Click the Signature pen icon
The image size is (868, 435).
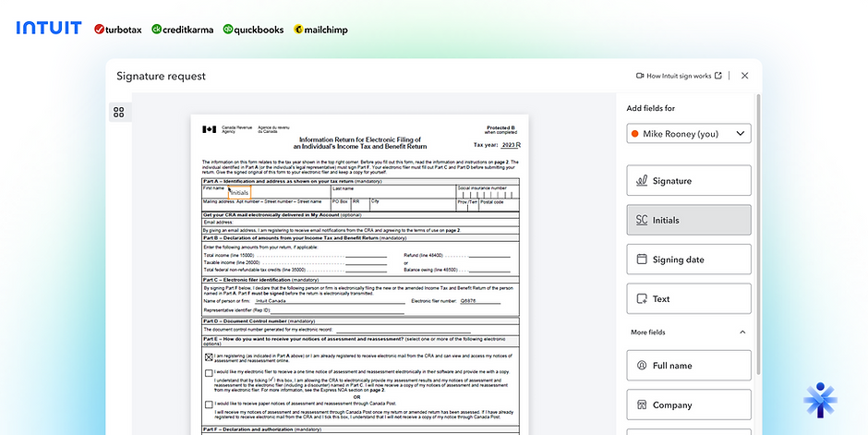pos(642,180)
